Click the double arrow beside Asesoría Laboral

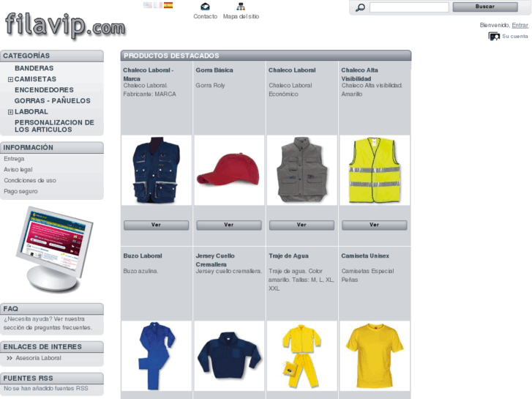(10, 358)
